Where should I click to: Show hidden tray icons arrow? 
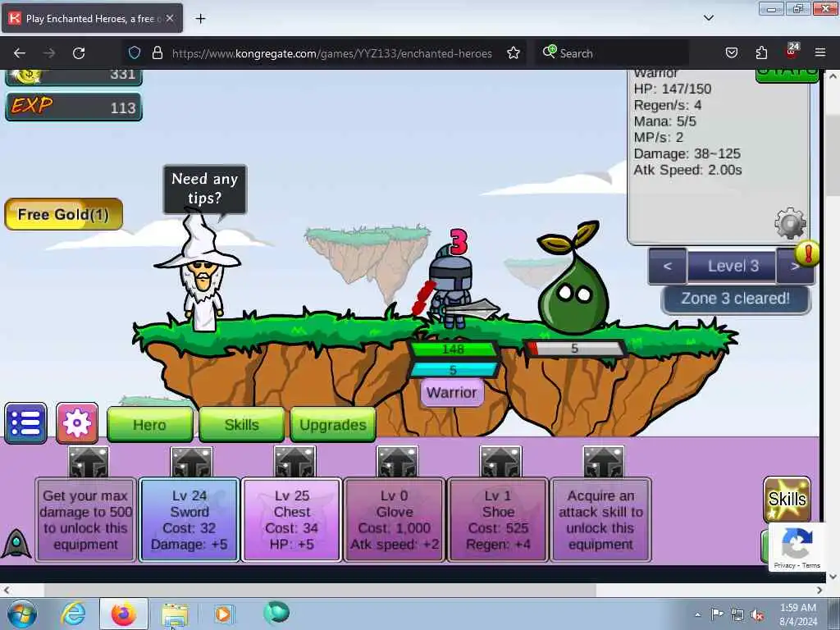point(697,614)
